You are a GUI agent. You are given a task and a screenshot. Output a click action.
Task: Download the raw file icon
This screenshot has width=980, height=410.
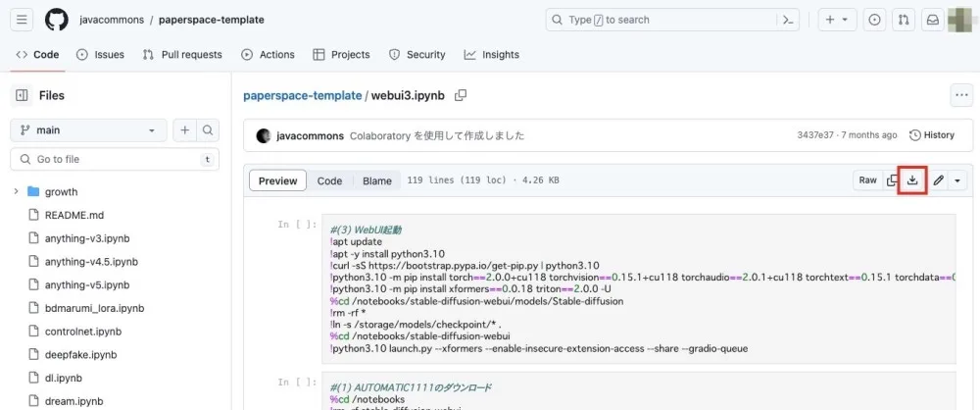pyautogui.click(x=912, y=180)
